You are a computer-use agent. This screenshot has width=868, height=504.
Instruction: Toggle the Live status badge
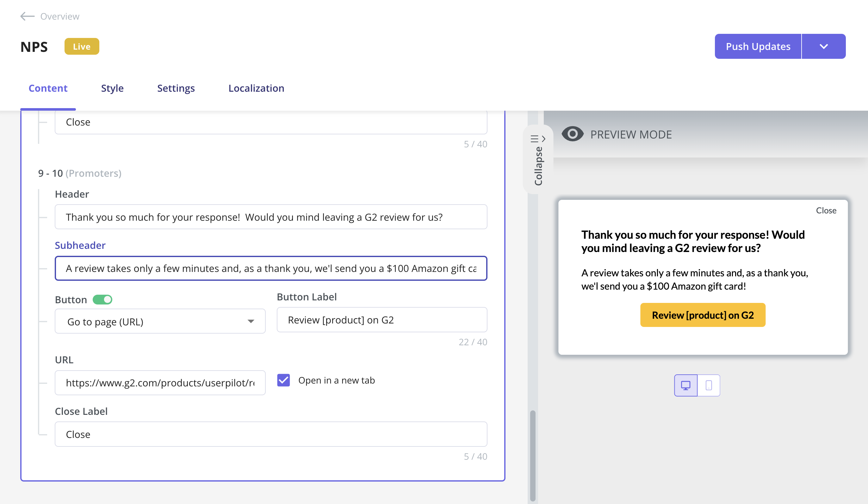pos(81,46)
